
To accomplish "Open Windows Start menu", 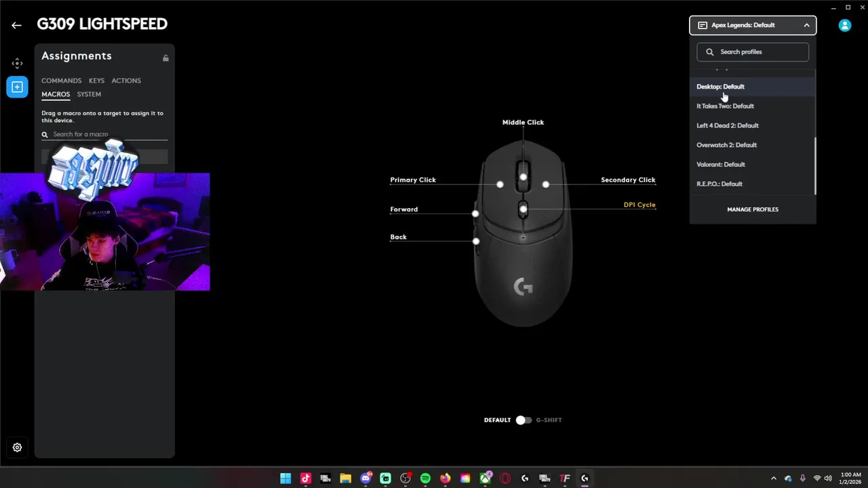I will (x=285, y=479).
